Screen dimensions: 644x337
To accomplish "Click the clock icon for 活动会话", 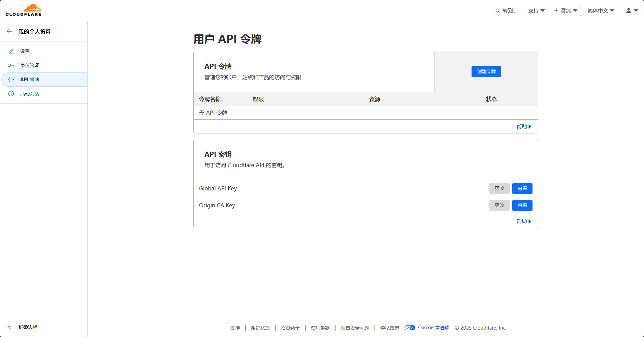I will click(x=11, y=94).
